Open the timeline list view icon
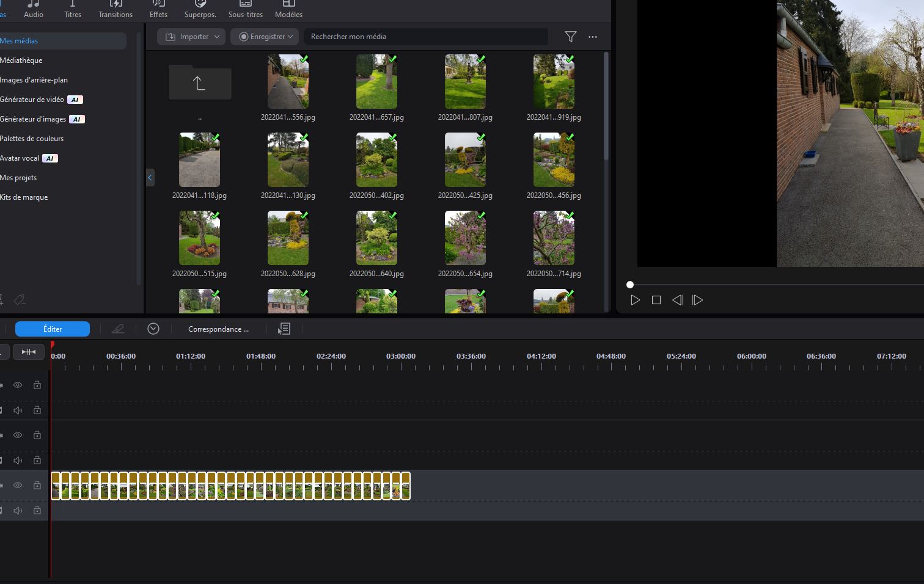Image resolution: width=924 pixels, height=584 pixels. click(284, 329)
